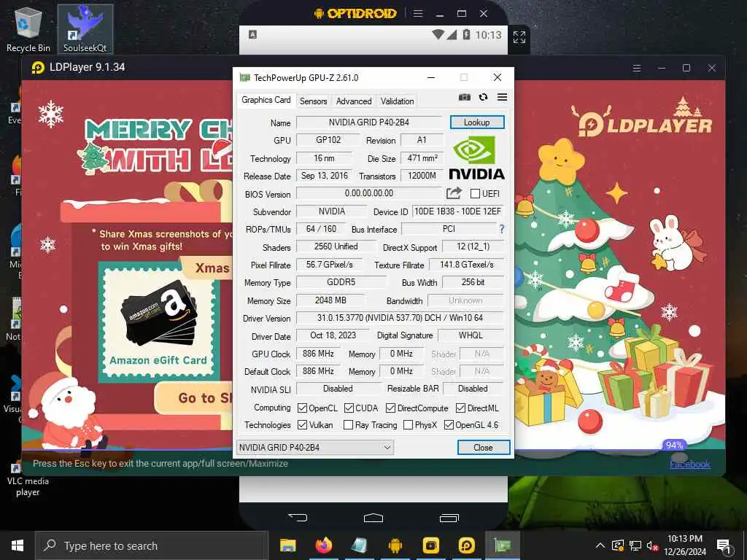747x560 pixels.
Task: Tap the Android home navigation button
Action: pos(373,518)
